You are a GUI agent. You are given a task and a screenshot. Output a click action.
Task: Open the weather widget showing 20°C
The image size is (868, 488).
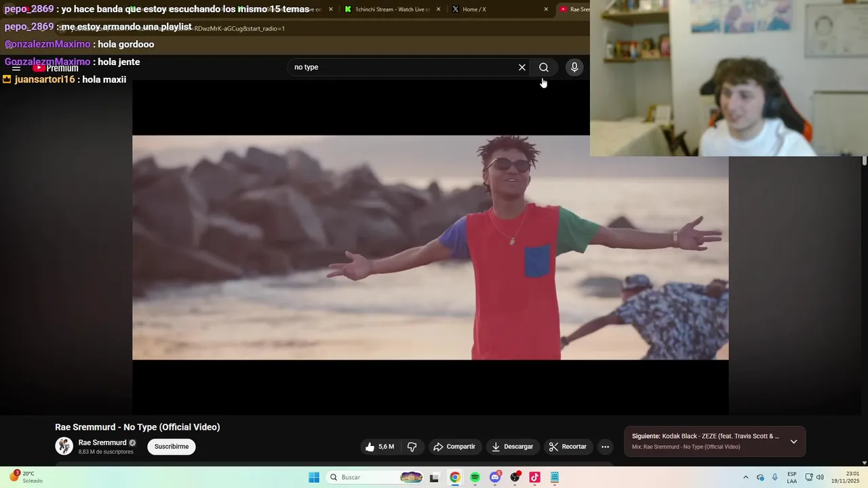[26, 477]
